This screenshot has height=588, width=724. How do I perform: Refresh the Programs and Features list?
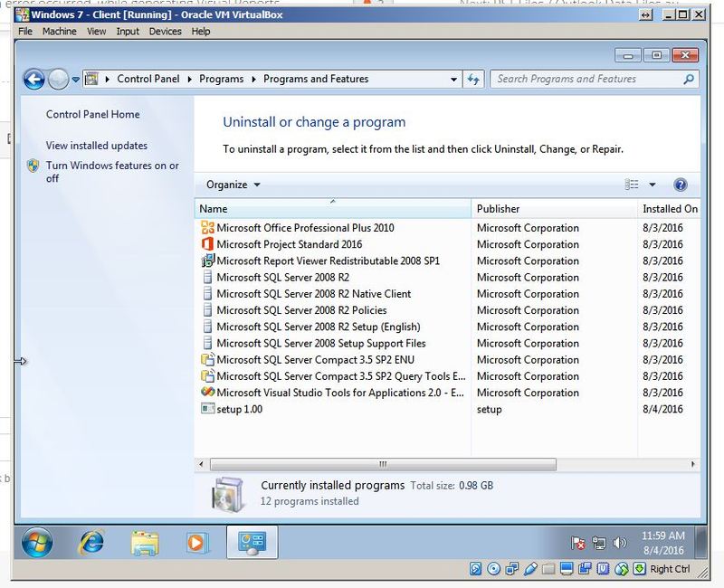(473, 80)
